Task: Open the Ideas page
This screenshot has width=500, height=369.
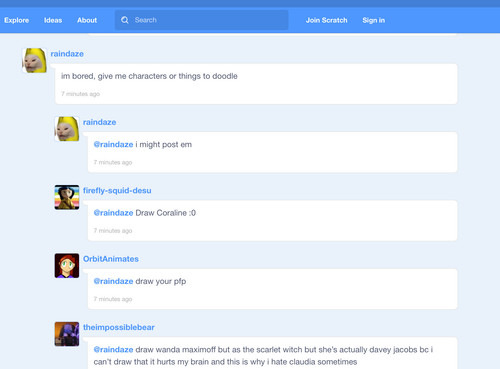Action: [53, 20]
